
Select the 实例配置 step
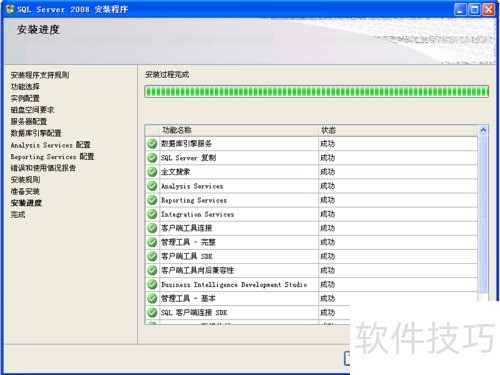[x=25, y=98]
